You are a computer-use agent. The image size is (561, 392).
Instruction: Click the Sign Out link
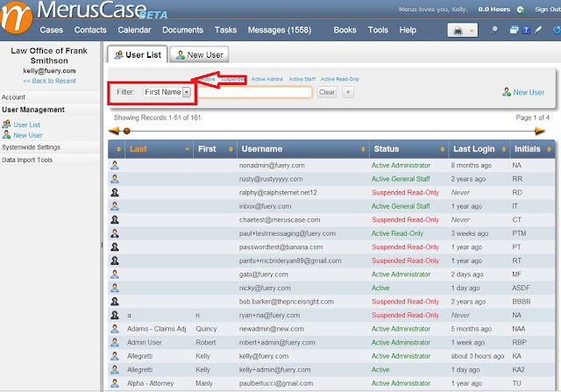click(x=548, y=10)
